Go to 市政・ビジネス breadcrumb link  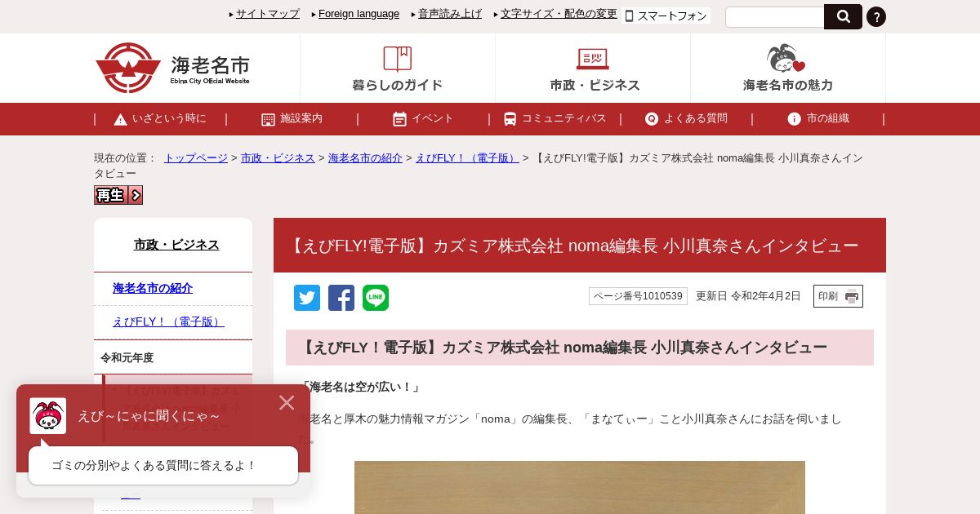(278, 157)
